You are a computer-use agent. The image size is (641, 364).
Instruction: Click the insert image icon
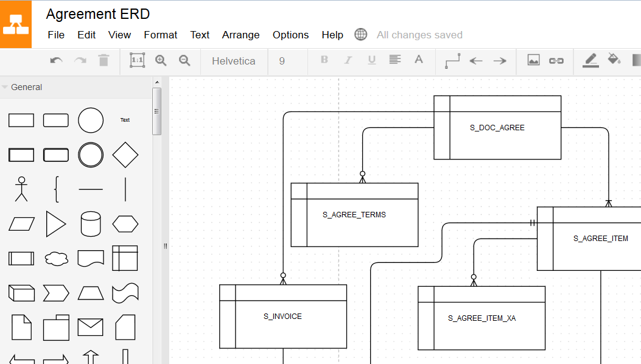pyautogui.click(x=533, y=60)
